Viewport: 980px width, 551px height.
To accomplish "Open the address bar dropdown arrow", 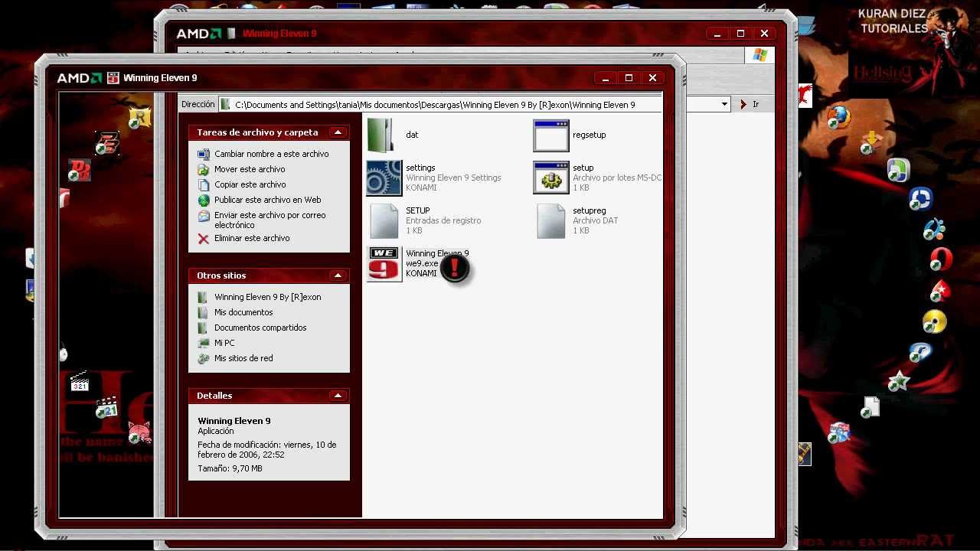I will point(724,105).
